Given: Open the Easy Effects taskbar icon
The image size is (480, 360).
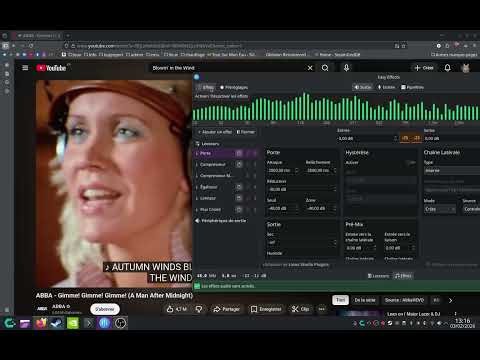Looking at the screenshot, I should [104, 323].
